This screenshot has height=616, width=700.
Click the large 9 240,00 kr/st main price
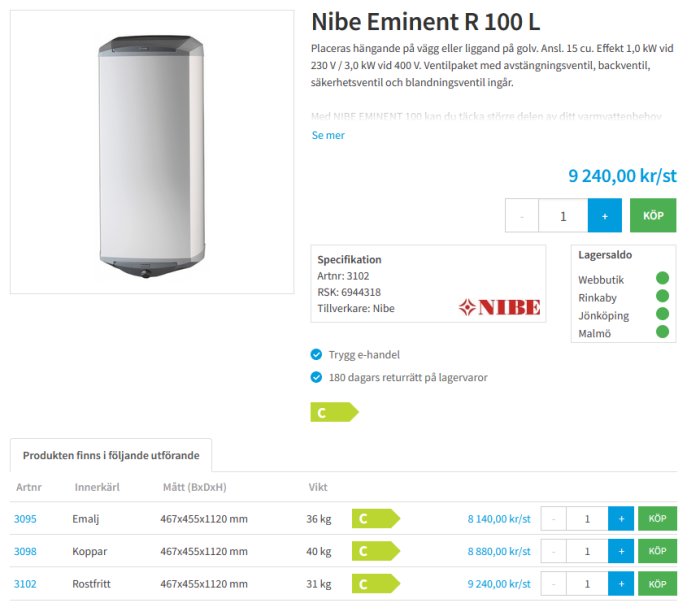(x=622, y=176)
